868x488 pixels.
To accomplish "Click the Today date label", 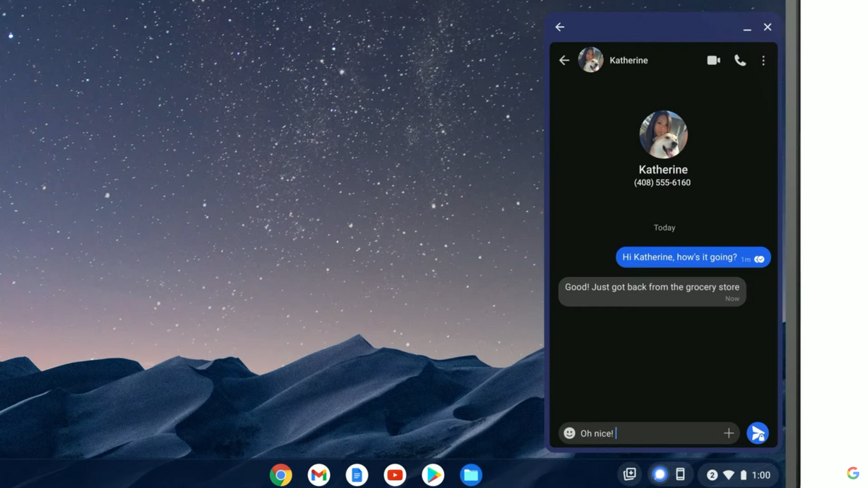I will tap(664, 228).
